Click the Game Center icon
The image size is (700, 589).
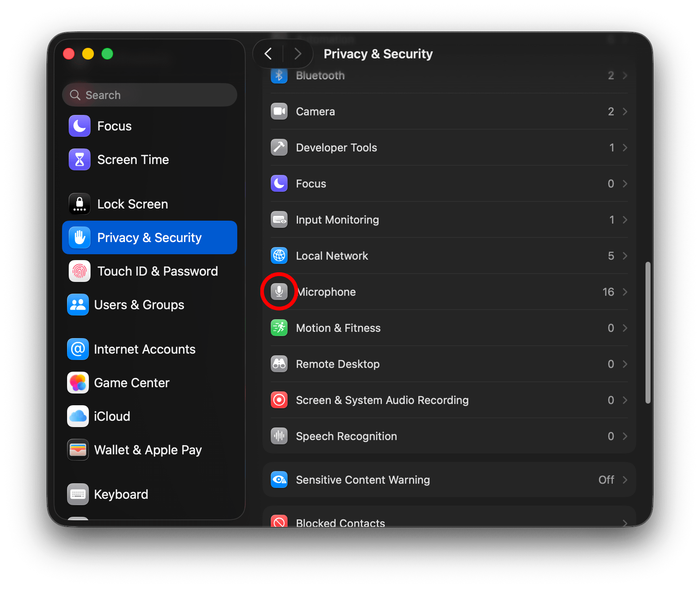coord(78,383)
